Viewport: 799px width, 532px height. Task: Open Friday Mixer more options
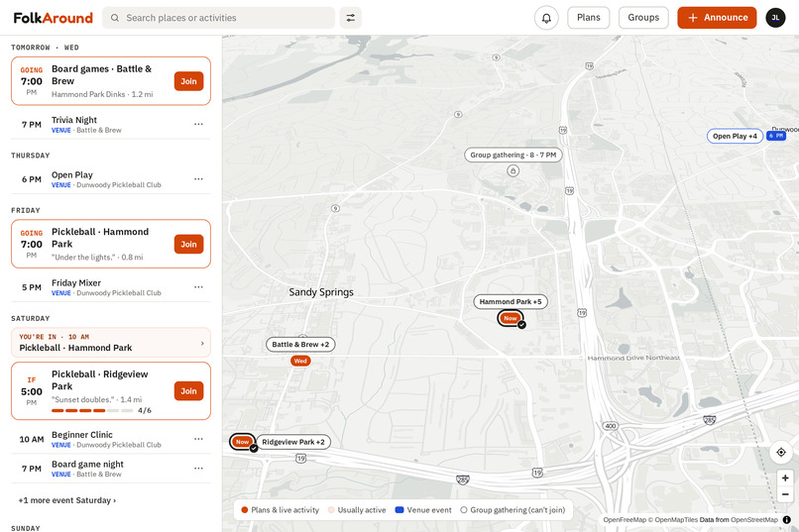click(x=198, y=287)
